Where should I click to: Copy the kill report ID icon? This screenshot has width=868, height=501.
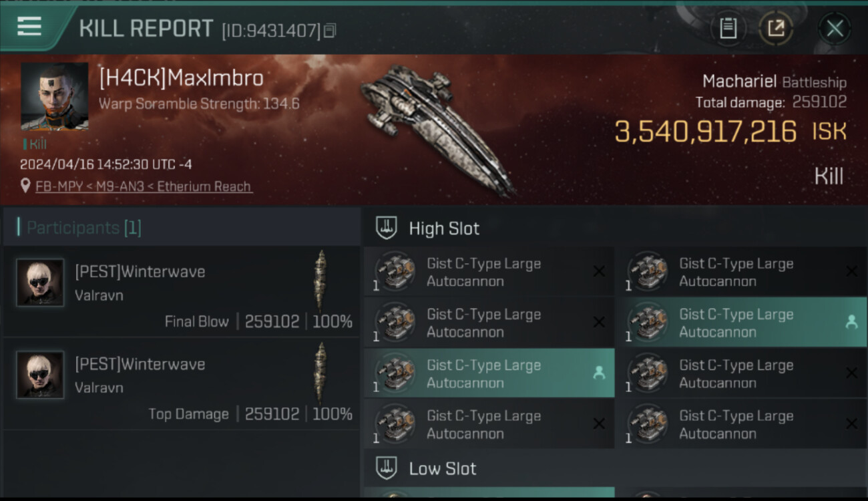coord(330,31)
